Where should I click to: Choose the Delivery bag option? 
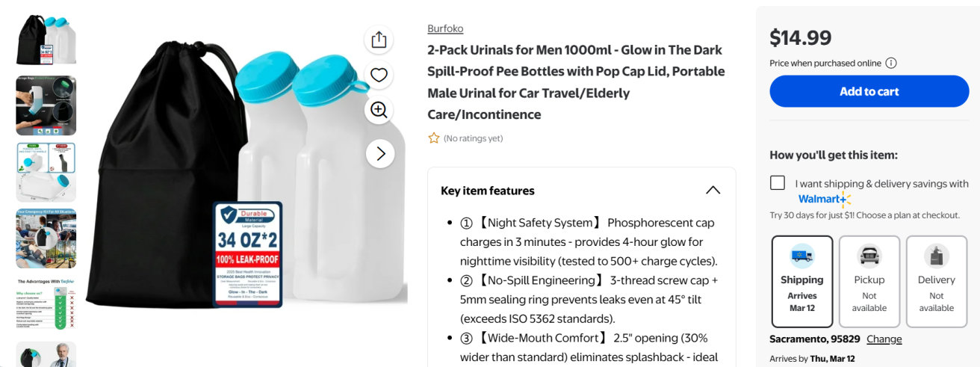point(936,281)
